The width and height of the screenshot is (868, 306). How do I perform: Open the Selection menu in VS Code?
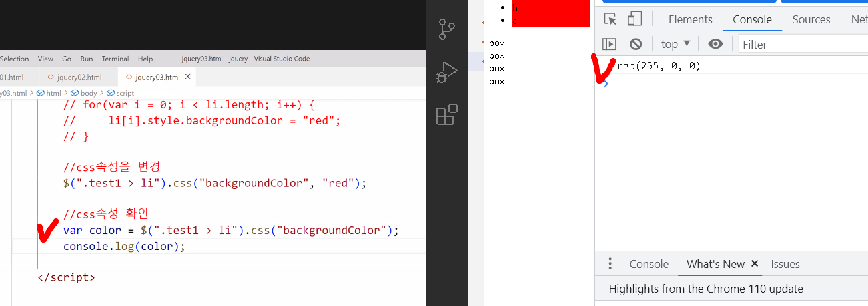coord(13,59)
